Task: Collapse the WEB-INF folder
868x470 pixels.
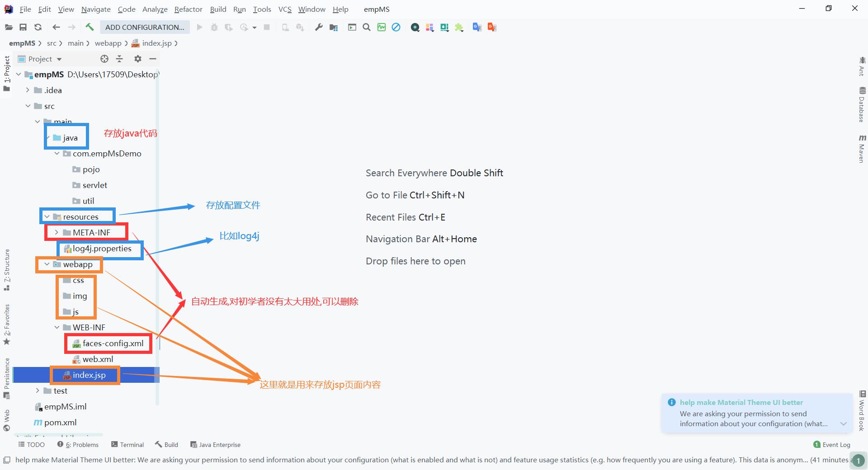Action: click(57, 327)
